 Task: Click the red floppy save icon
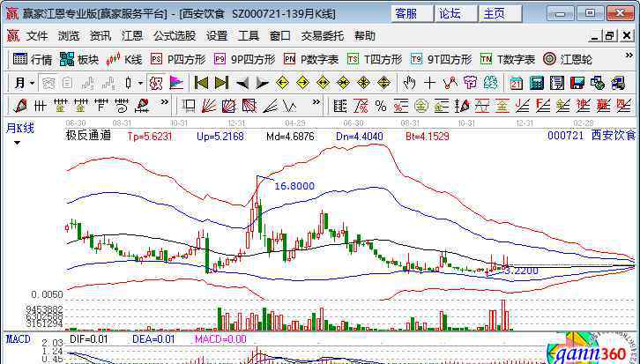(577, 83)
